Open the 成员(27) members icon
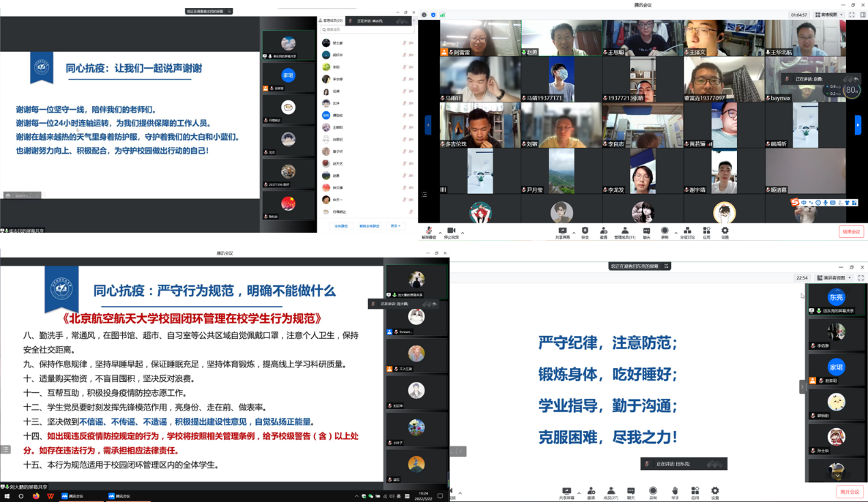This screenshot has height=502, width=868. coord(611,492)
